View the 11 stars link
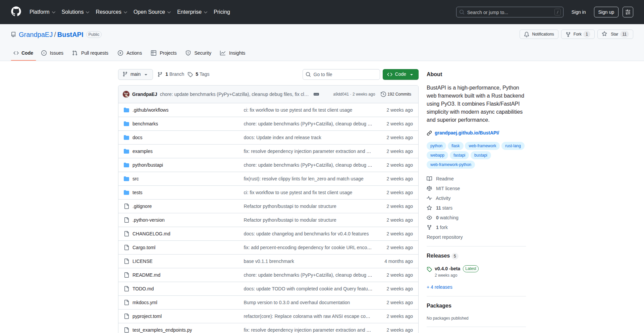The width and height of the screenshot is (644, 333). click(x=440, y=208)
